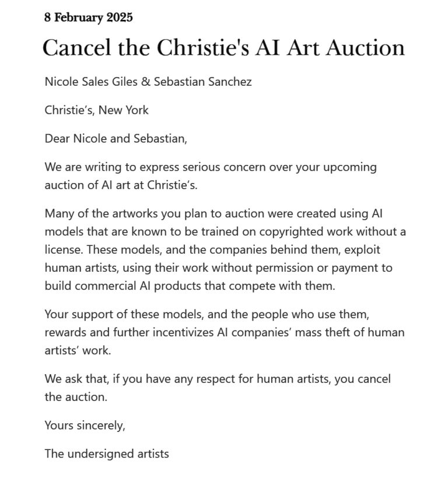The height and width of the screenshot is (478, 448).
Task: Click the line build commercial AI products
Action: coord(190,286)
